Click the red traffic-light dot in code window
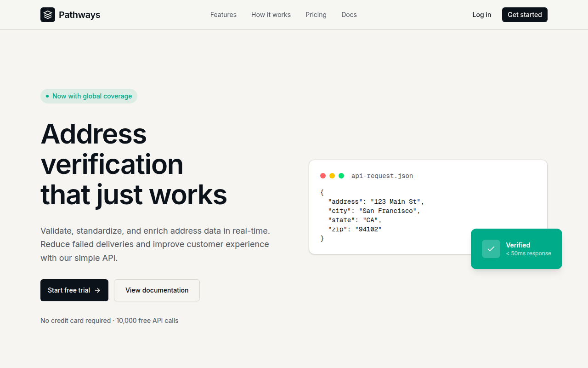The image size is (588, 368). click(322, 176)
